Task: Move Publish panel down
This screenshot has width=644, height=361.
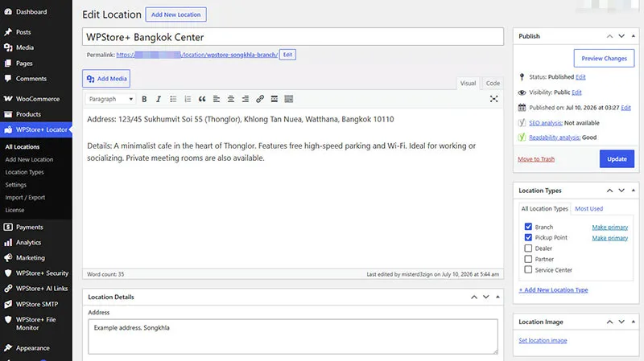Action: tap(621, 36)
